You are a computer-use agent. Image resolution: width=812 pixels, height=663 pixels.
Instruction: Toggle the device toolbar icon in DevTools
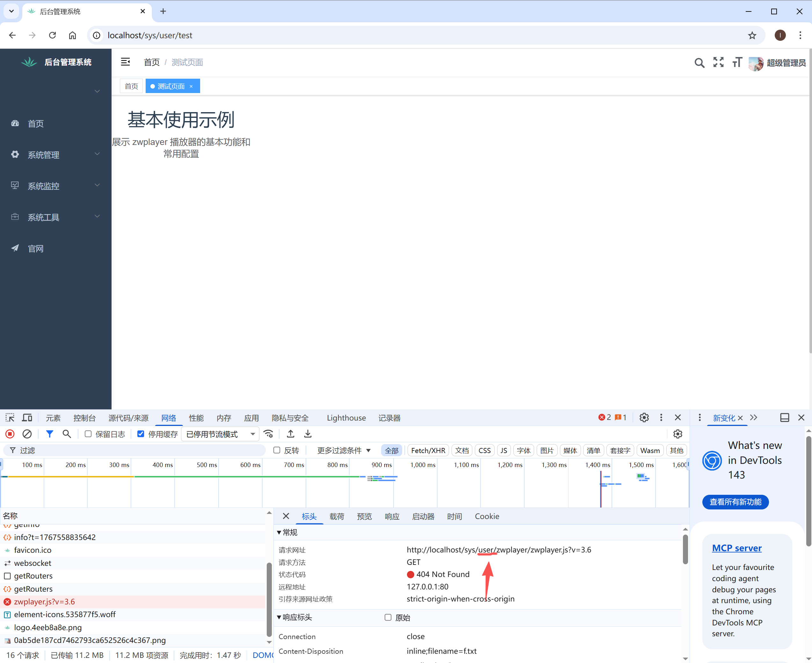coord(27,417)
